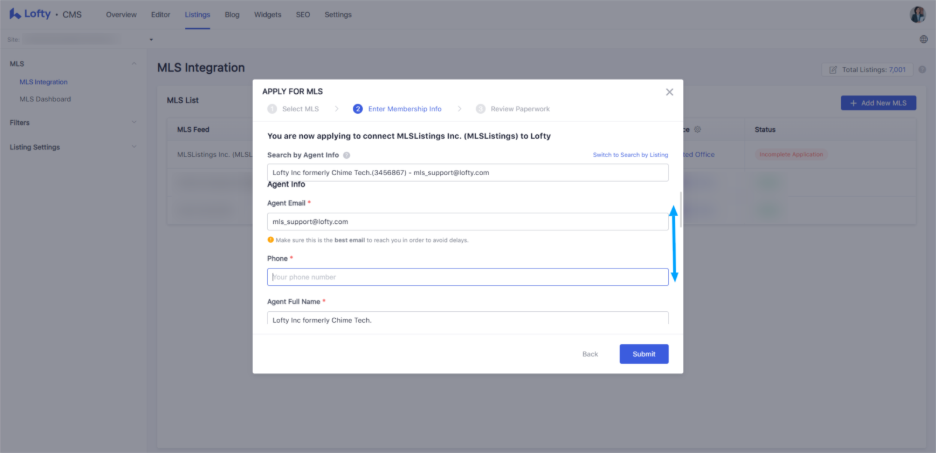Viewport: 936px width, 453px height.
Task: Open the Site selector dropdown
Action: (x=151, y=40)
